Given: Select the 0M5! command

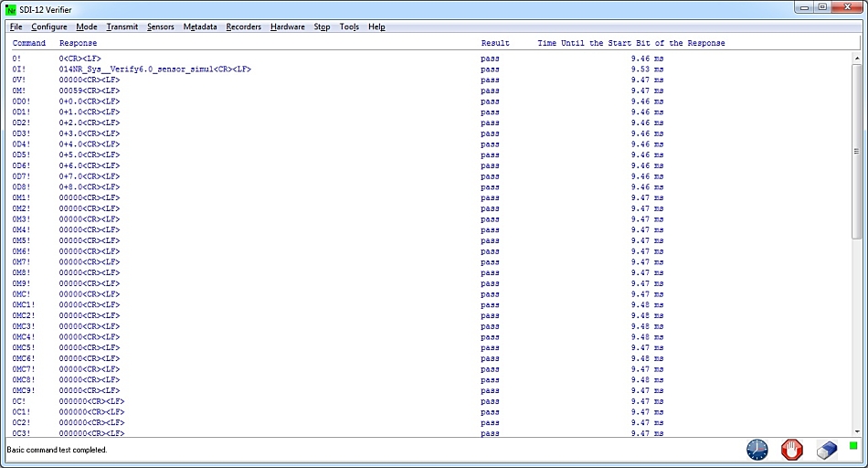Looking at the screenshot, I should coord(21,240).
